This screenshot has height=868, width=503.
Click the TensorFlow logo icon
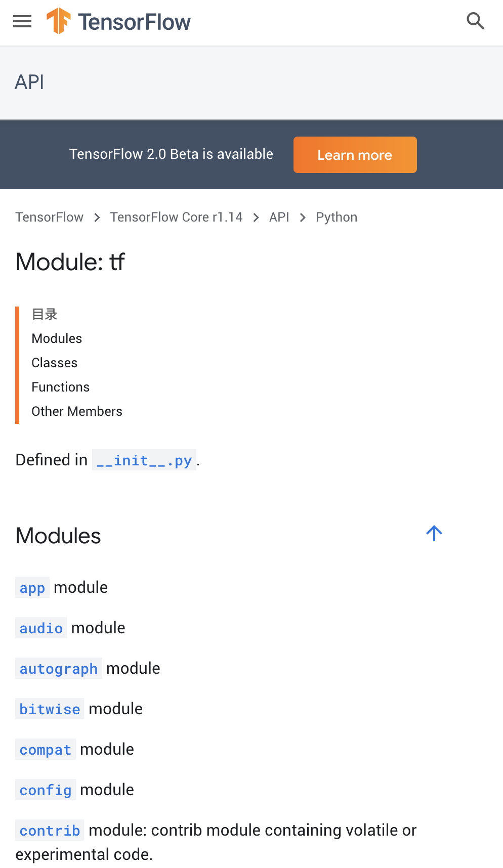coord(58,21)
